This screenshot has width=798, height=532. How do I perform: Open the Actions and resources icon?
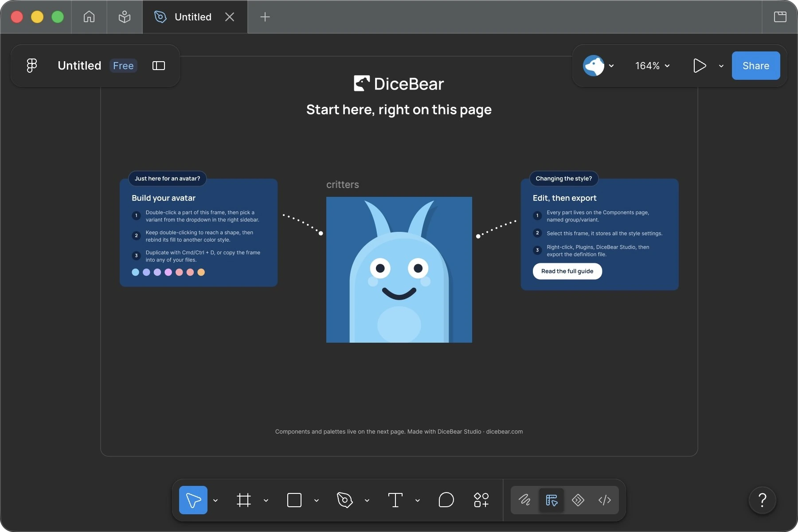coord(481,500)
